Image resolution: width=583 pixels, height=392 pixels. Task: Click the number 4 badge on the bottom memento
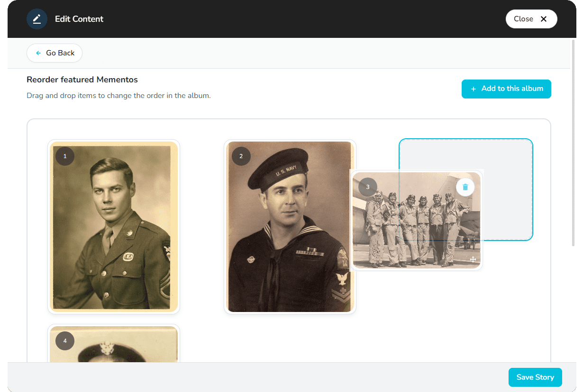[64, 340]
